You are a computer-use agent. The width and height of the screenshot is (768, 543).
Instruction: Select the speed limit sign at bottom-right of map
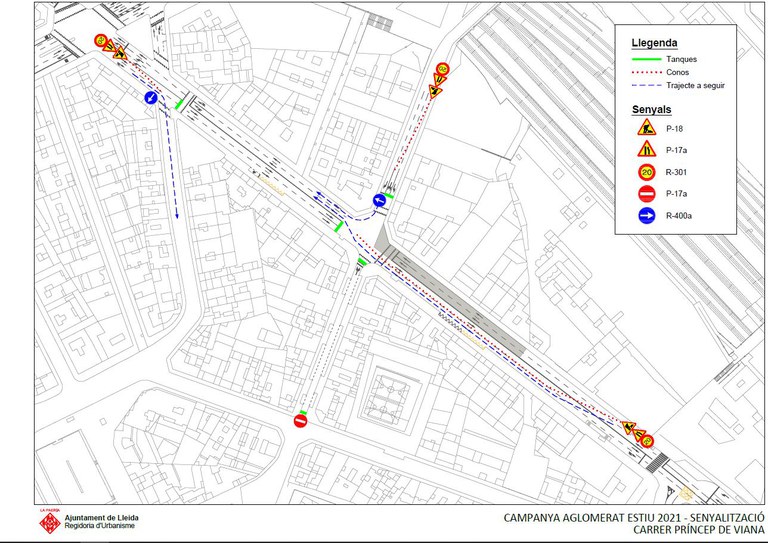(x=647, y=440)
